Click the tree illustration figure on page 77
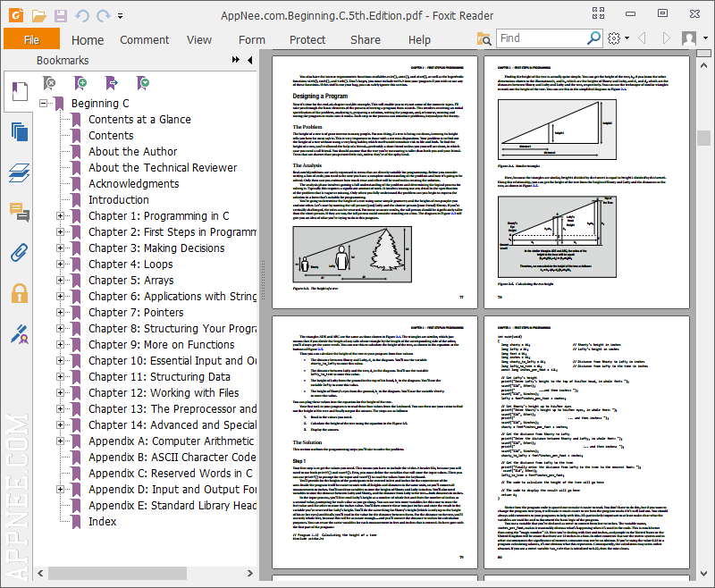 (x=352, y=255)
